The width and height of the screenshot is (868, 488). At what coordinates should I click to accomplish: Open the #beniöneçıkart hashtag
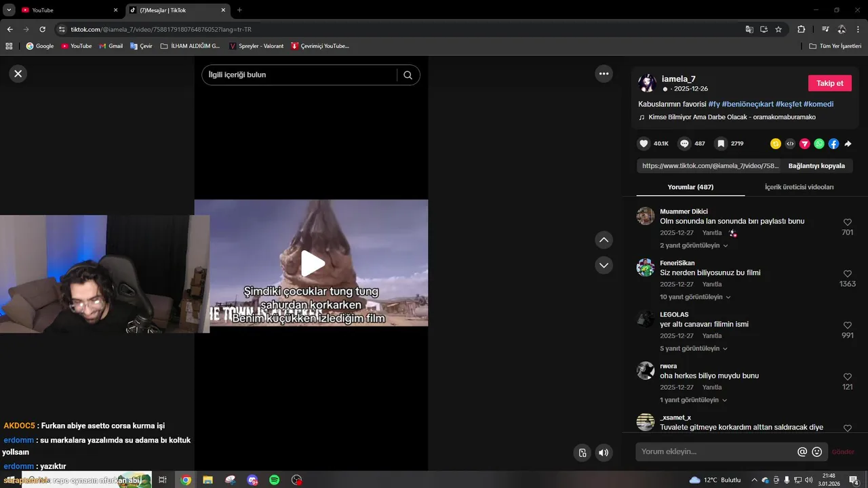click(747, 104)
